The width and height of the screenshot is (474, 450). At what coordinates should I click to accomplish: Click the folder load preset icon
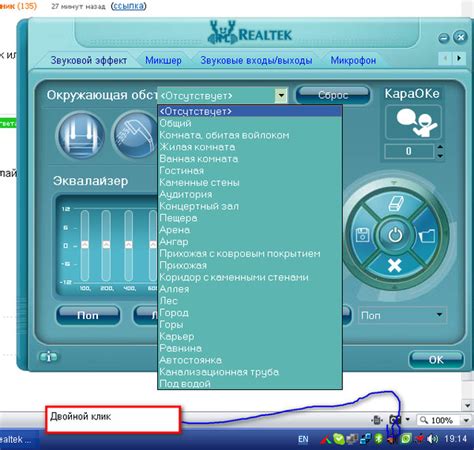pos(427,235)
